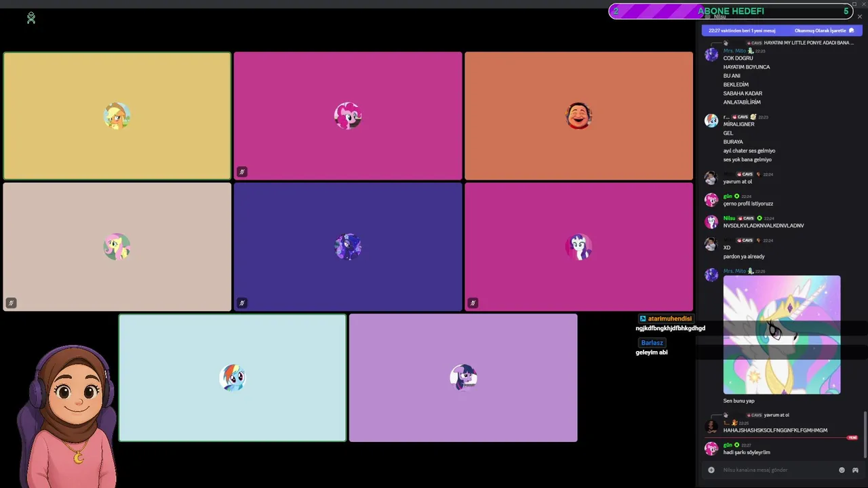Select the Princess Luna avatar in the dark blue tile
The image size is (868, 488).
pyautogui.click(x=348, y=247)
